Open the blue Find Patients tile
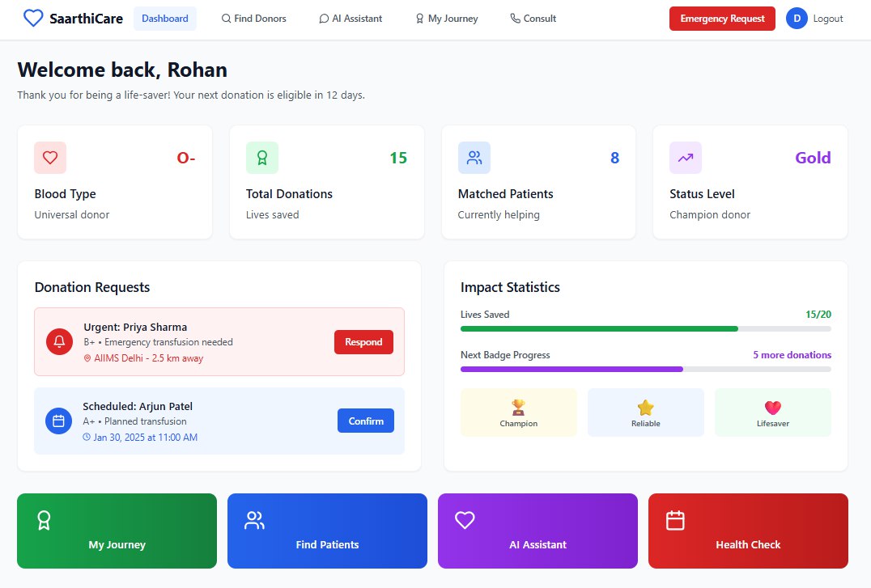 click(327, 531)
